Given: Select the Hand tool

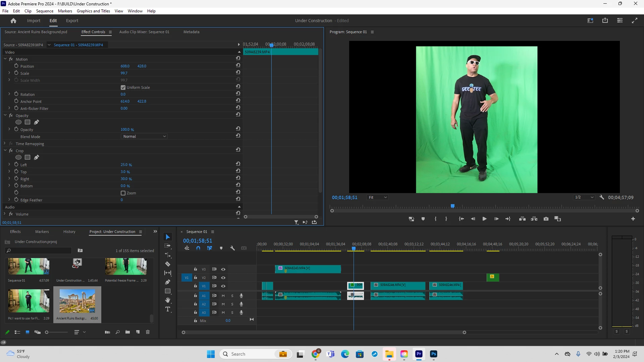Looking at the screenshot, I should (x=168, y=300).
